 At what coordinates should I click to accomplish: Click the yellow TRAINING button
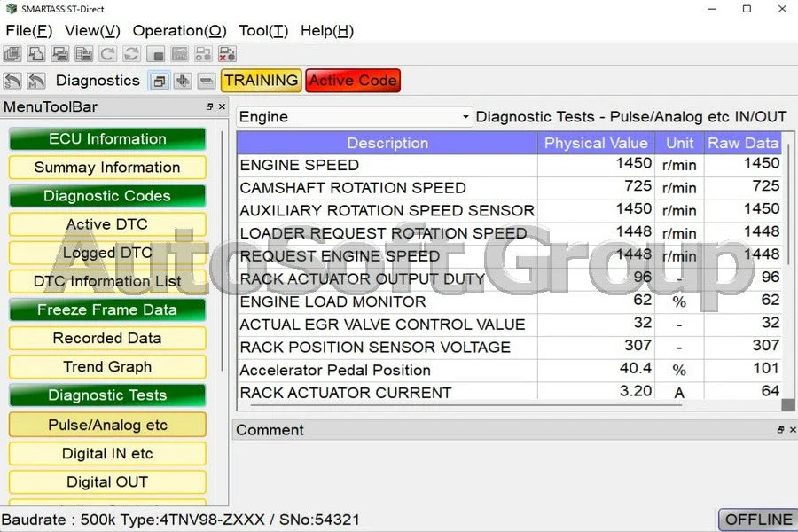tap(261, 81)
